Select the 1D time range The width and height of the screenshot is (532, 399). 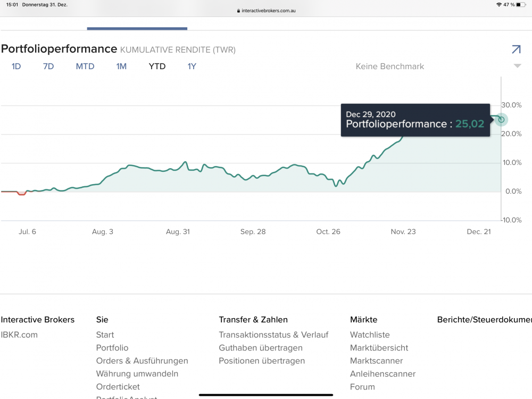16,66
